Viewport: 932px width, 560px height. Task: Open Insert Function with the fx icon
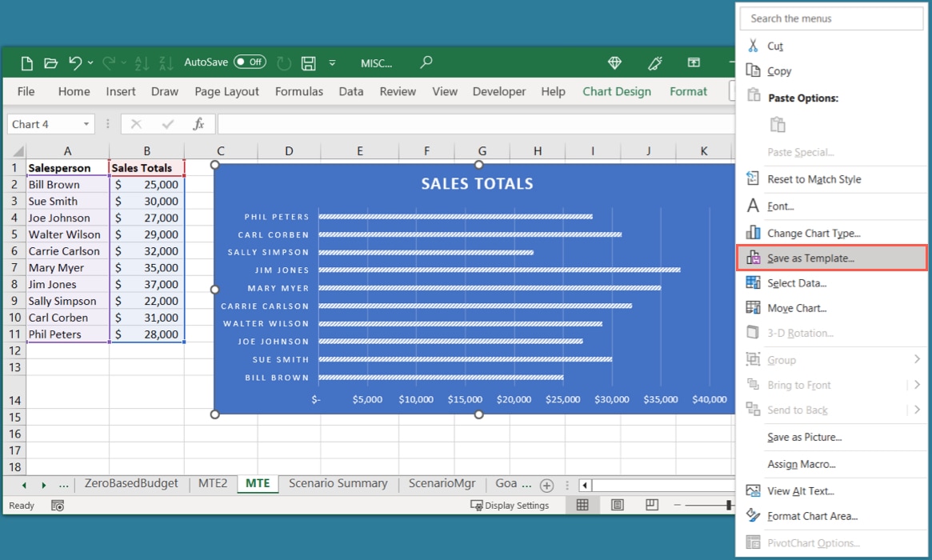tap(199, 123)
